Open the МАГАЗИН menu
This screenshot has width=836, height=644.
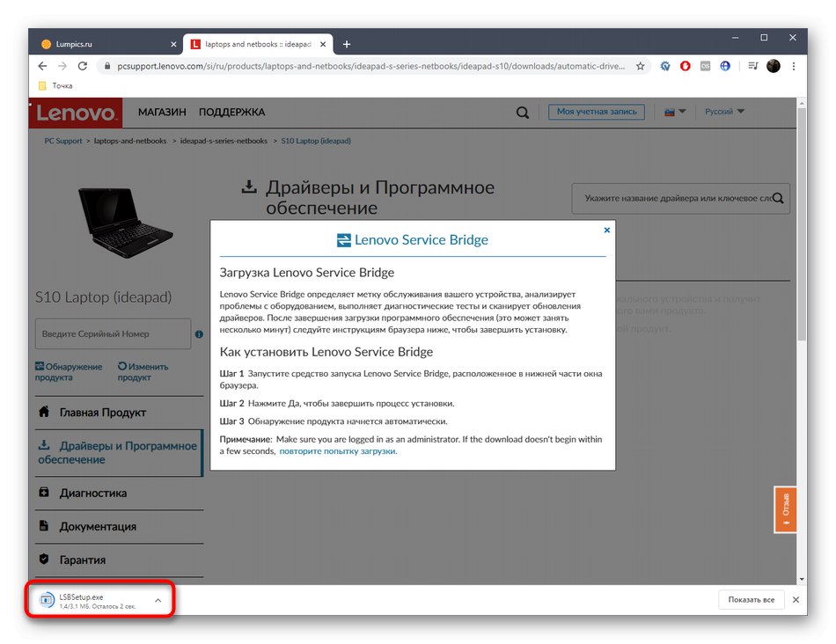pyautogui.click(x=162, y=113)
